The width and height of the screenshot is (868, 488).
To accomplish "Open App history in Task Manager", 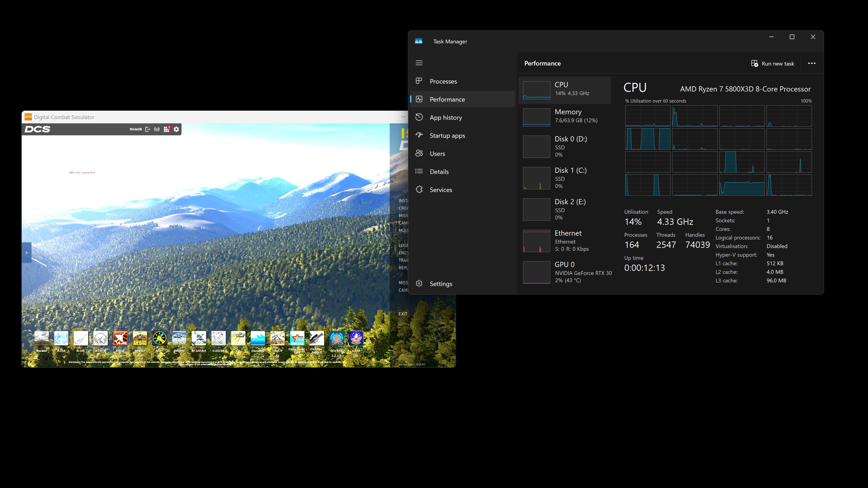I will pyautogui.click(x=462, y=117).
